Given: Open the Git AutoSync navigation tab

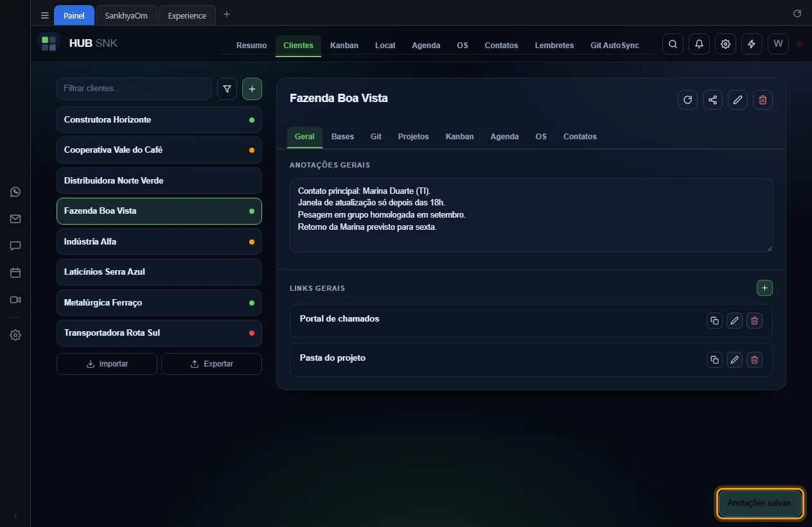Looking at the screenshot, I should click(x=615, y=46).
